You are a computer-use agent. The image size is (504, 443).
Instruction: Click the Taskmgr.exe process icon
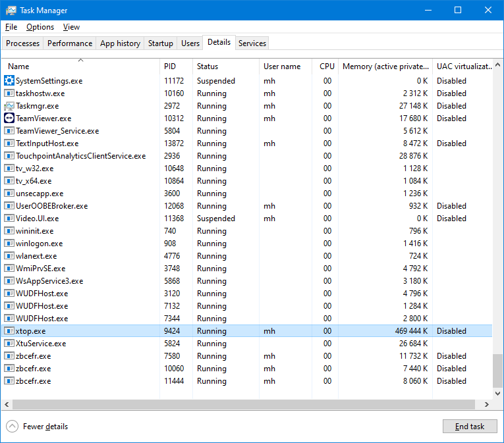point(9,106)
